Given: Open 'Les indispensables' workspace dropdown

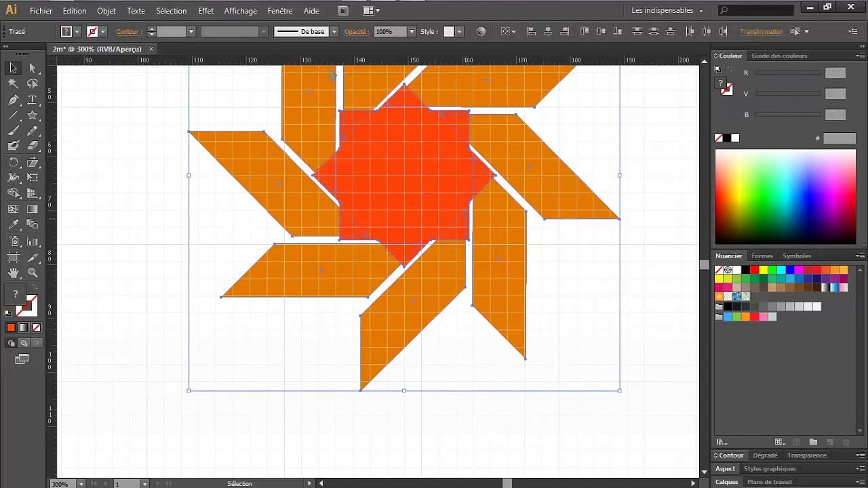Looking at the screenshot, I should tap(667, 10).
